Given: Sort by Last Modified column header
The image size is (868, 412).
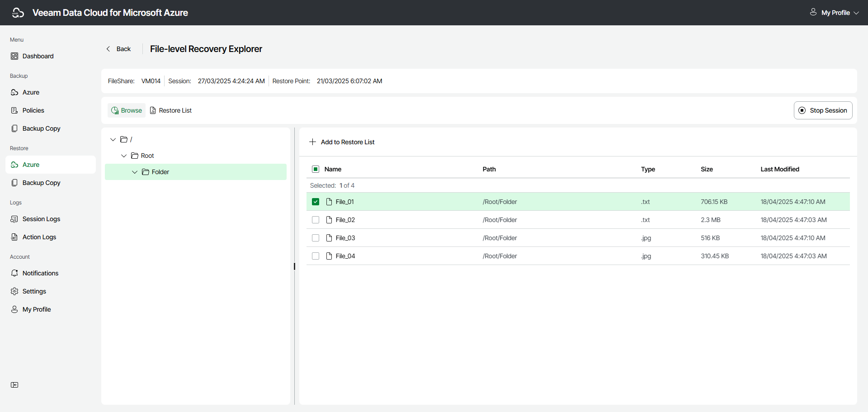Looking at the screenshot, I should pyautogui.click(x=780, y=169).
